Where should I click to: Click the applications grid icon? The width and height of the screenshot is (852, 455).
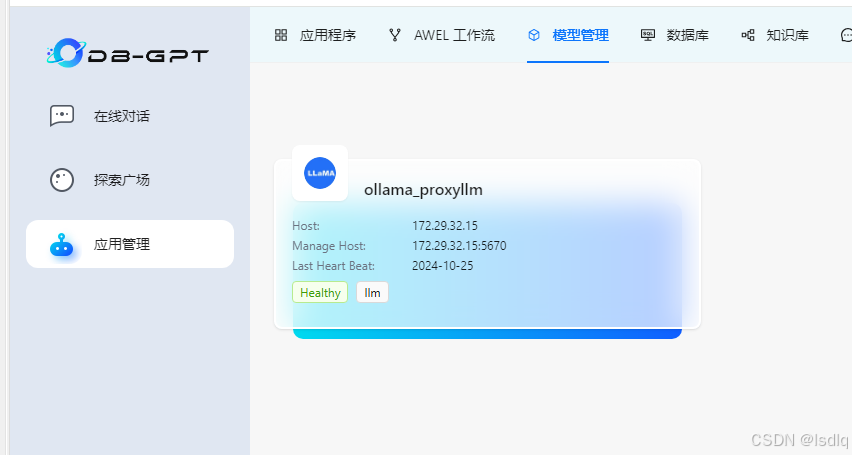(x=281, y=35)
